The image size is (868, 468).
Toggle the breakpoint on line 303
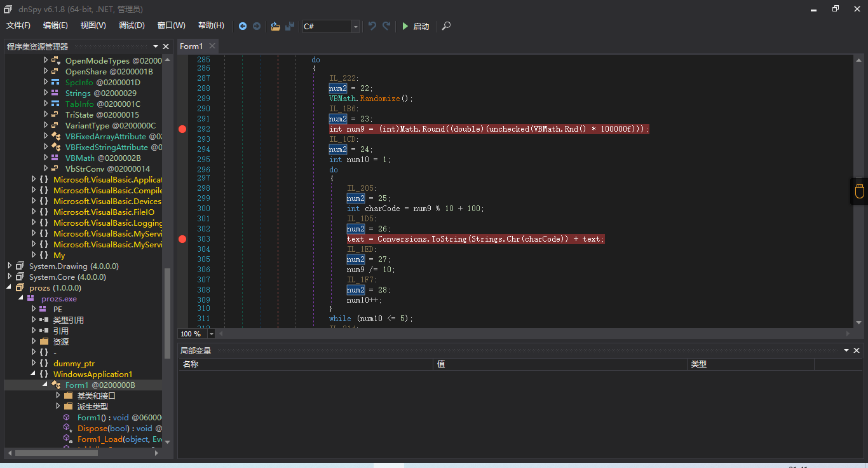coord(182,239)
